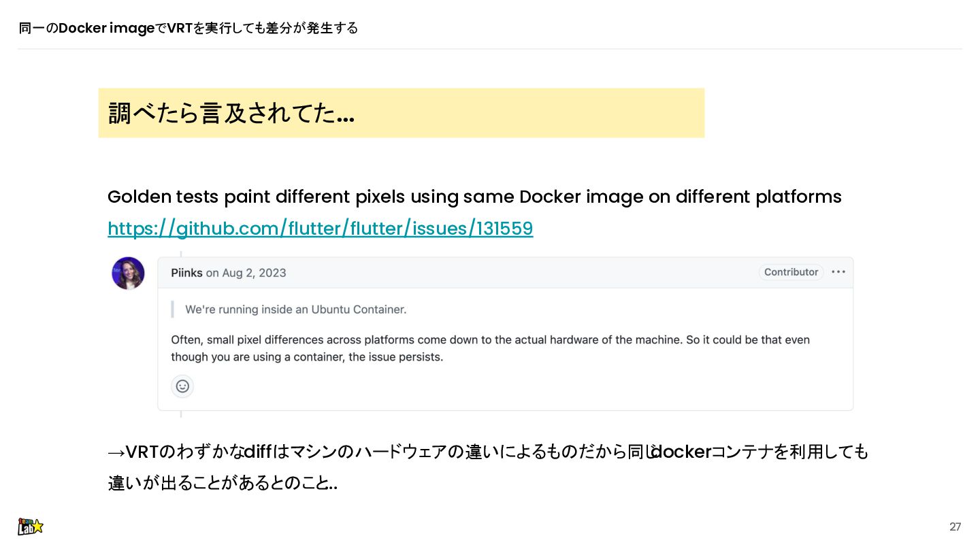980x551 pixels.
Task: Click the yellow "調べたら言及されてた..." heading banner
Action: point(401,113)
